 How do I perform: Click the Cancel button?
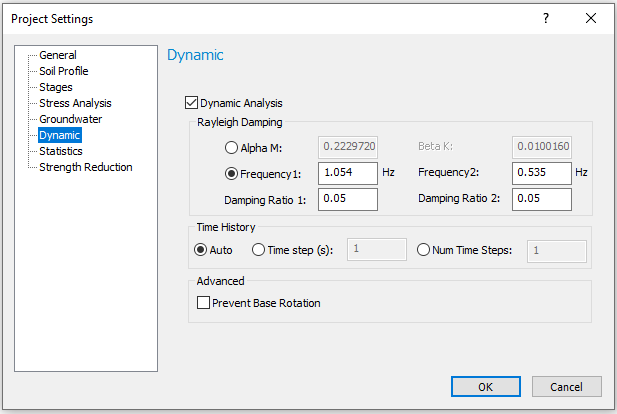pos(567,387)
